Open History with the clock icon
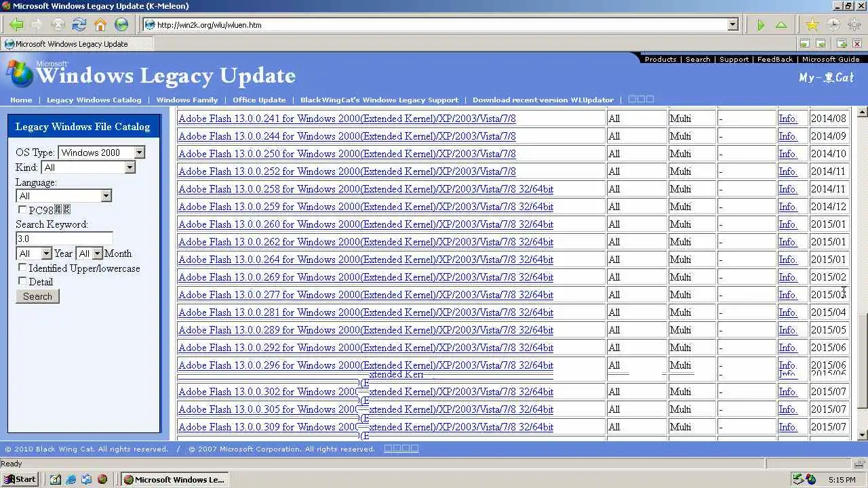The height and width of the screenshot is (488, 868). pos(833,25)
